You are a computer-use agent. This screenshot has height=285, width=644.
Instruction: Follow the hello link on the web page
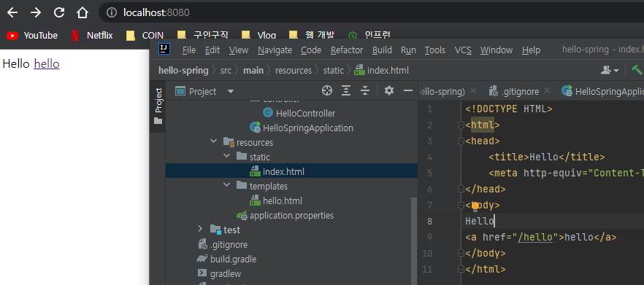[47, 64]
